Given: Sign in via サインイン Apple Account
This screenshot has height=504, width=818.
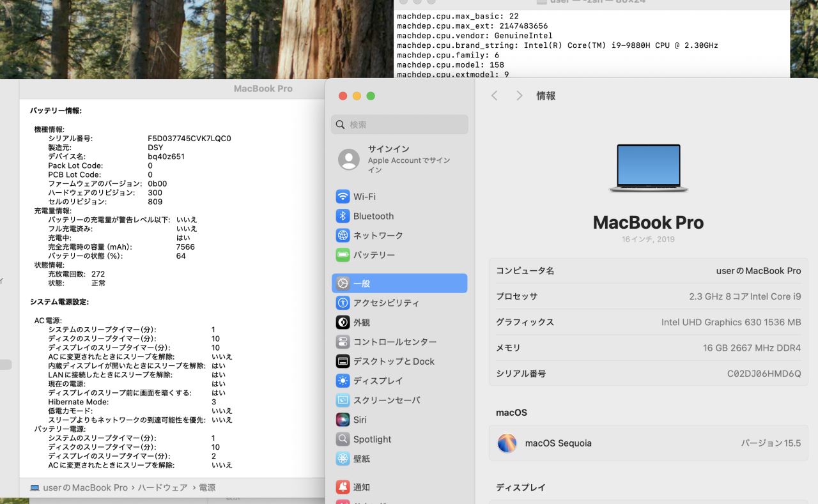Looking at the screenshot, I should pyautogui.click(x=399, y=159).
